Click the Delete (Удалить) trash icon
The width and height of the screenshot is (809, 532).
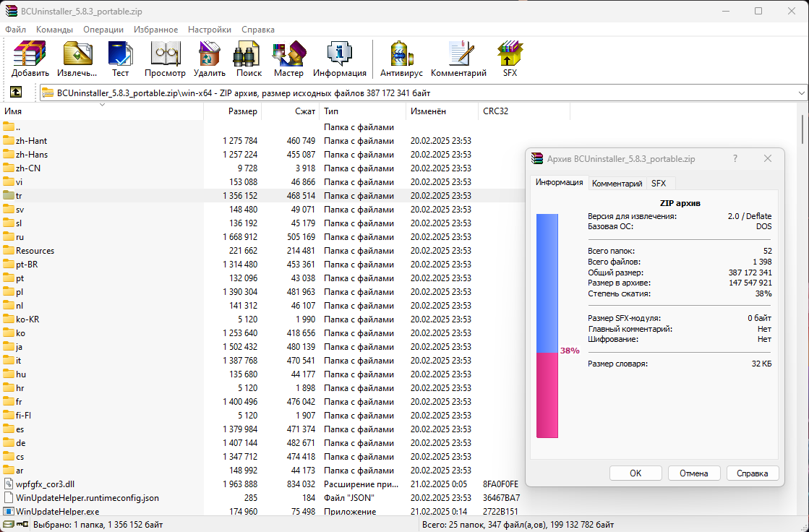[210, 59]
